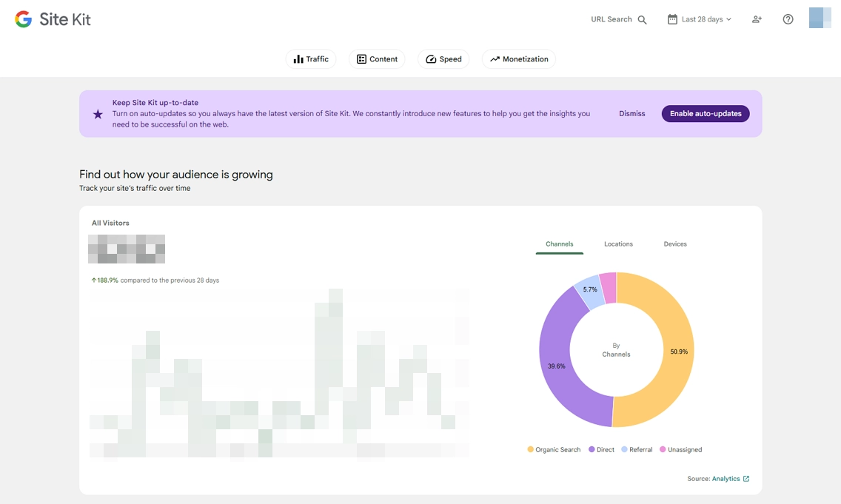Switch to the Locations tab
This screenshot has height=504, width=841.
[618, 243]
